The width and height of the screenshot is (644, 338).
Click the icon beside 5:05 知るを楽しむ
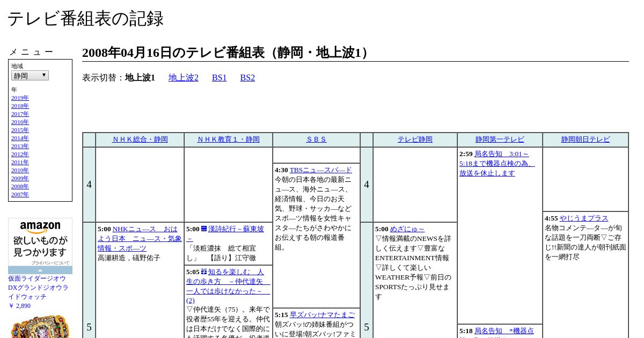click(x=204, y=271)
